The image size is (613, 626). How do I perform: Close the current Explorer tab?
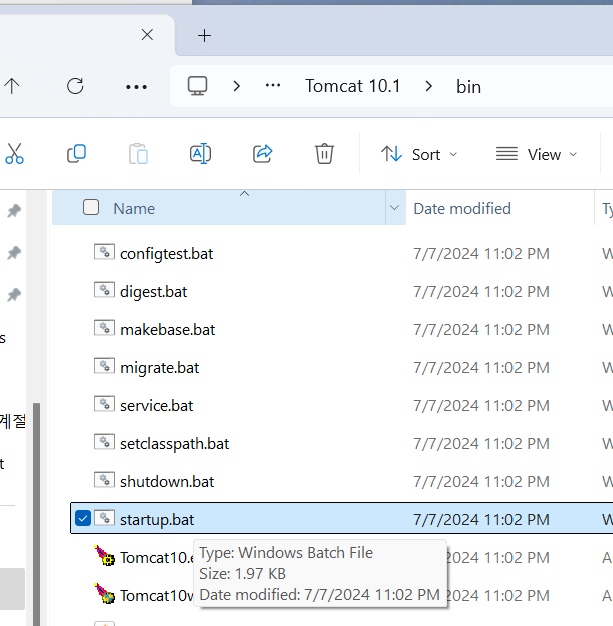coord(147,35)
